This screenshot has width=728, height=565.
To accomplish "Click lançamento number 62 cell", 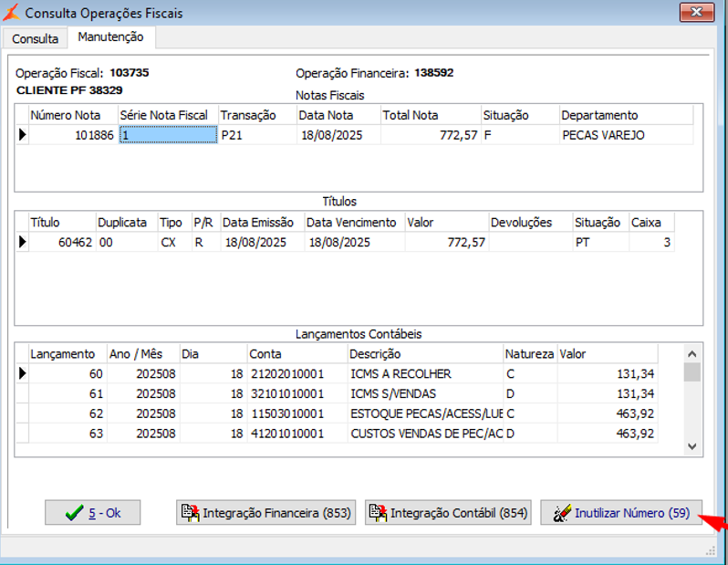I will coord(68,413).
